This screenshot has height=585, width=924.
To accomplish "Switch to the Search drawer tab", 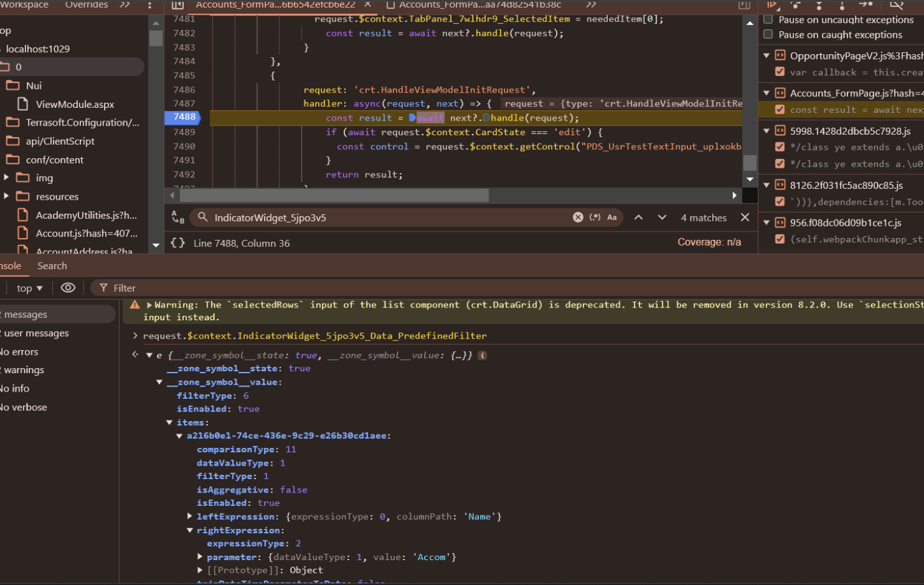I will click(x=52, y=266).
